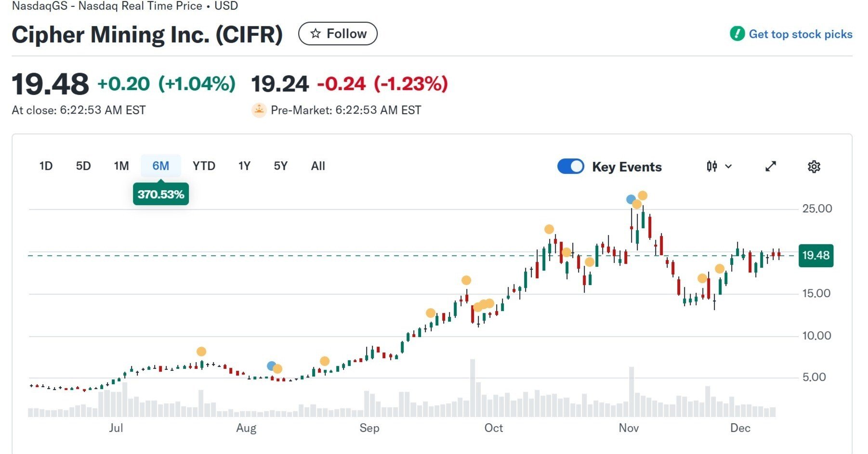Click the 370.53% performance badge
Screen dimensions: 868x454
(x=161, y=195)
